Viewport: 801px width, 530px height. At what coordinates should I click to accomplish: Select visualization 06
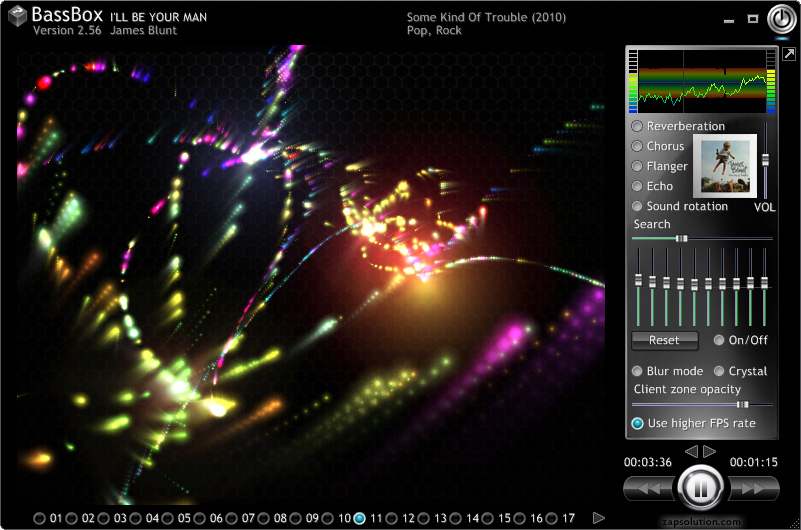coord(199,518)
